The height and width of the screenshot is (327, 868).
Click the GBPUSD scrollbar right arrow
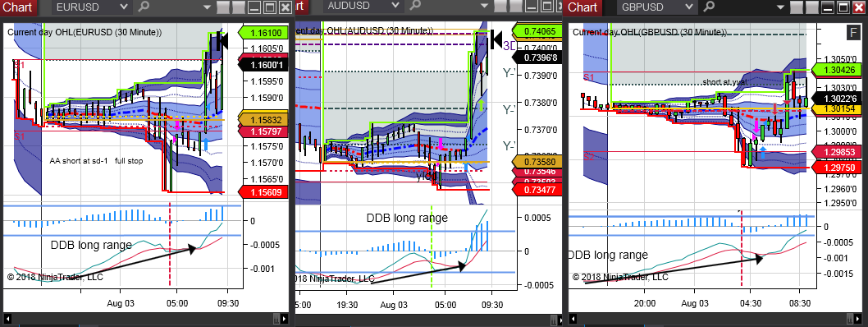point(857,320)
